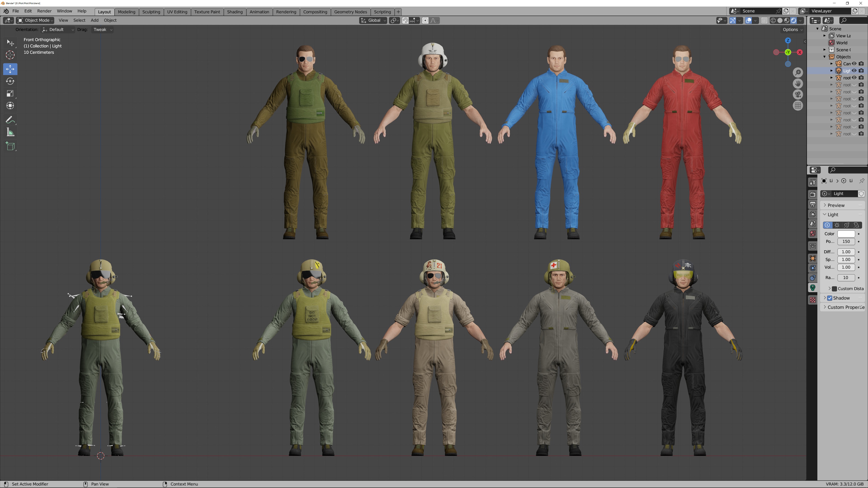This screenshot has width=868, height=488.
Task: Open the Output properties tab
Action: [812, 204]
